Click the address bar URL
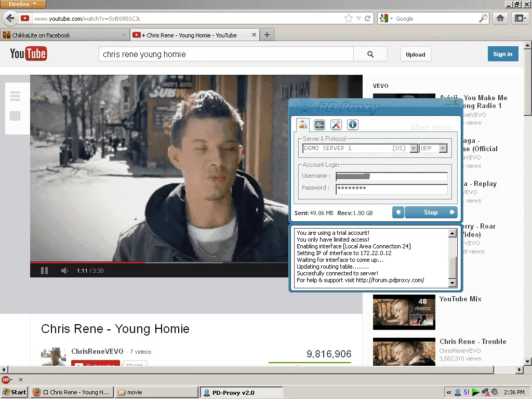The image size is (532, 399). (x=87, y=19)
